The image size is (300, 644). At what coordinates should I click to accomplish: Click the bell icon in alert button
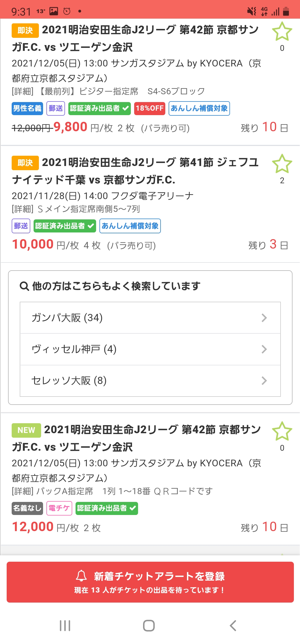point(81,576)
